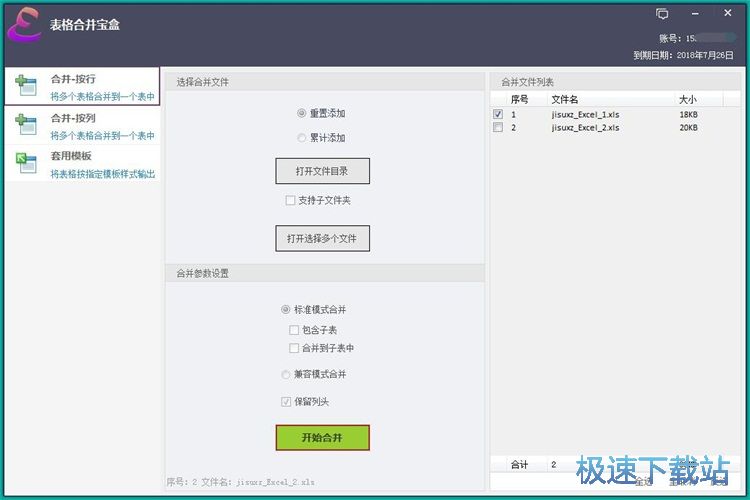Click the status text 序号: 2 文件名
Viewport: 750px width, 500px height.
[241, 482]
